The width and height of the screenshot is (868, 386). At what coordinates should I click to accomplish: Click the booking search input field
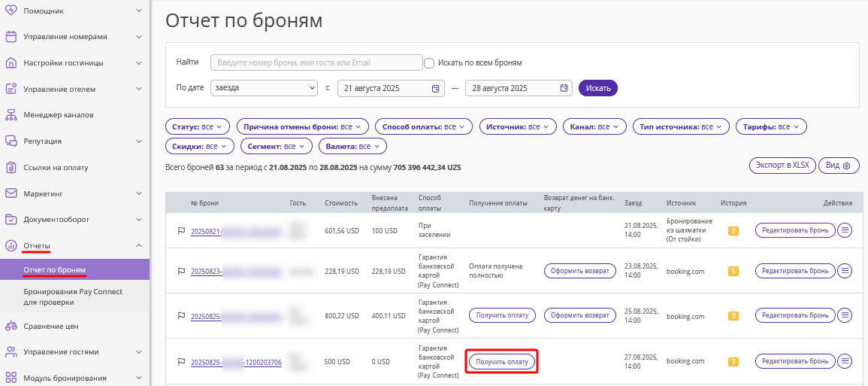(316, 62)
